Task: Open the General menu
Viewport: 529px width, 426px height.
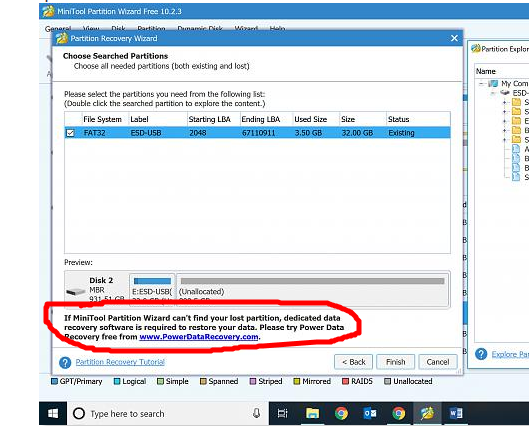Action: [58, 28]
